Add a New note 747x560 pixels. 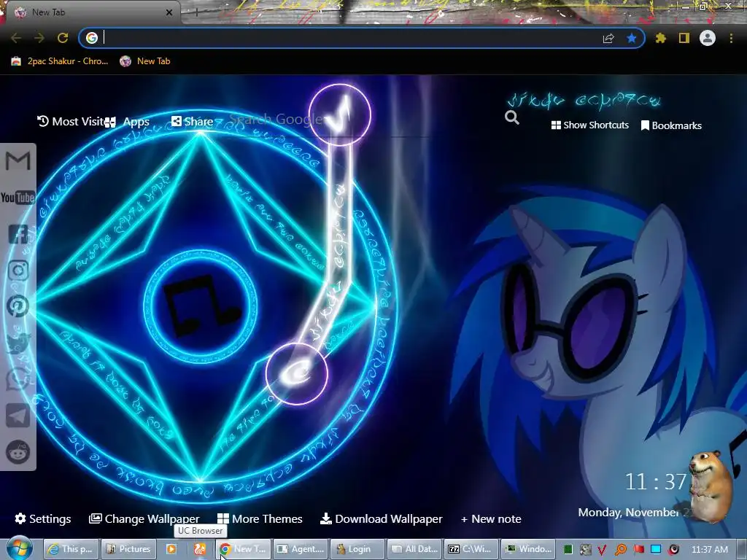tap(491, 518)
